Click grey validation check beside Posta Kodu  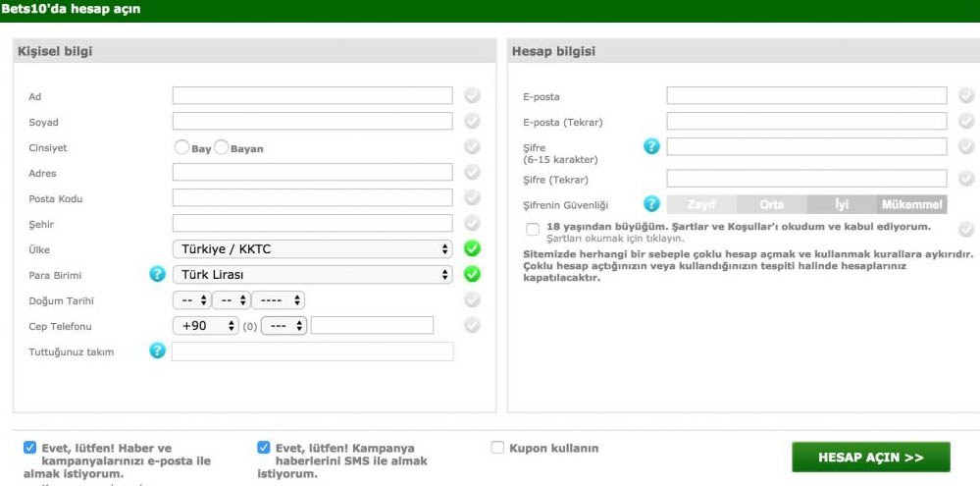click(x=472, y=197)
